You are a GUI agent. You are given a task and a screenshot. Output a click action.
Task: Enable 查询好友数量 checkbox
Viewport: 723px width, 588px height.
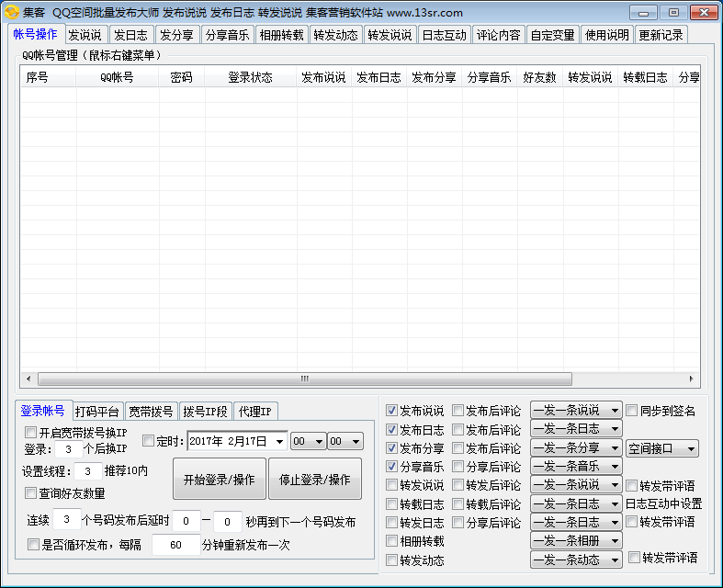(x=30, y=493)
